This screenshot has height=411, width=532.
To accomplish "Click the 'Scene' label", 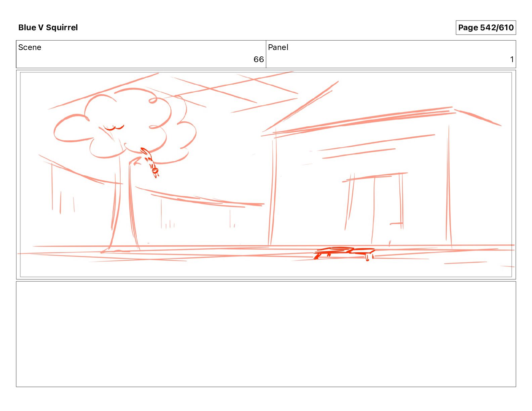I will (30, 47).
